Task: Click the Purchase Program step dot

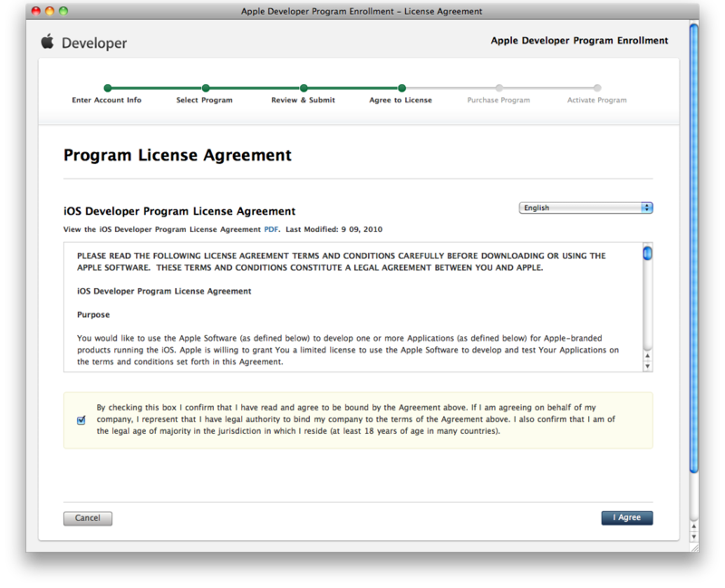Action: (x=499, y=88)
